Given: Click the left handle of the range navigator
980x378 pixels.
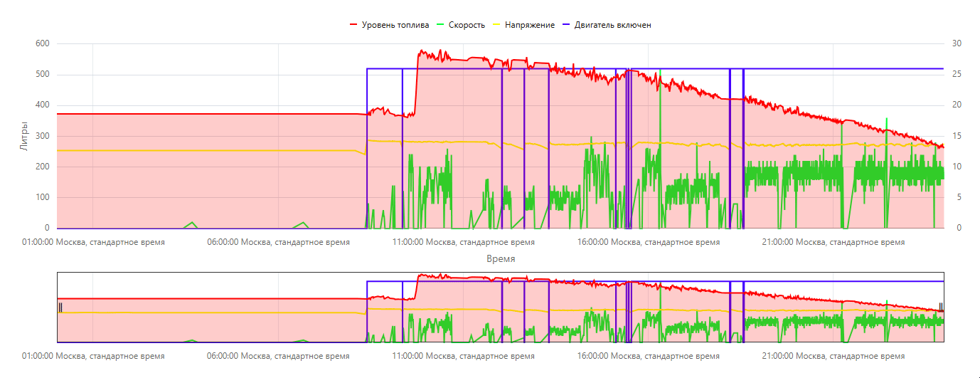Looking at the screenshot, I should coord(60,308).
